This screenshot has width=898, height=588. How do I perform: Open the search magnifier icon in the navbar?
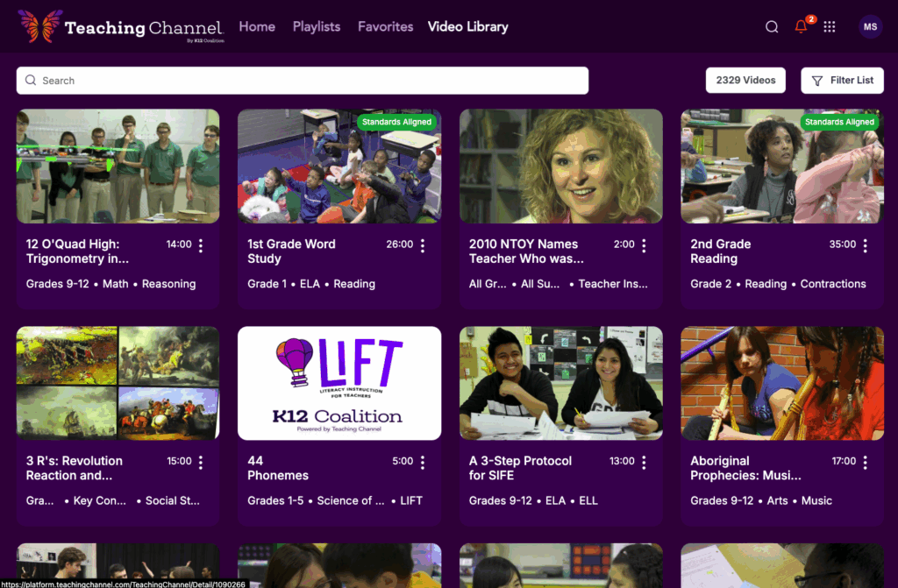[772, 26]
